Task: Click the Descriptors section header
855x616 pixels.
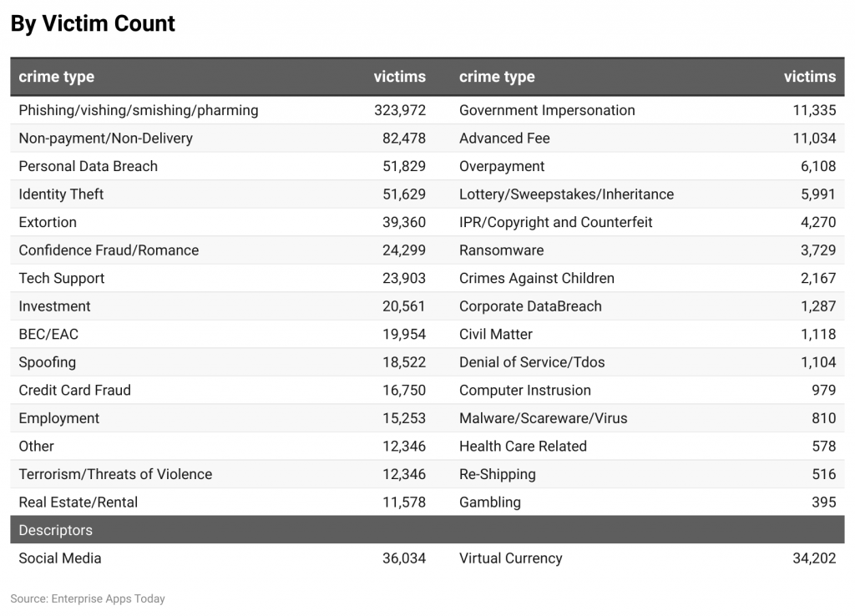Action: tap(56, 530)
